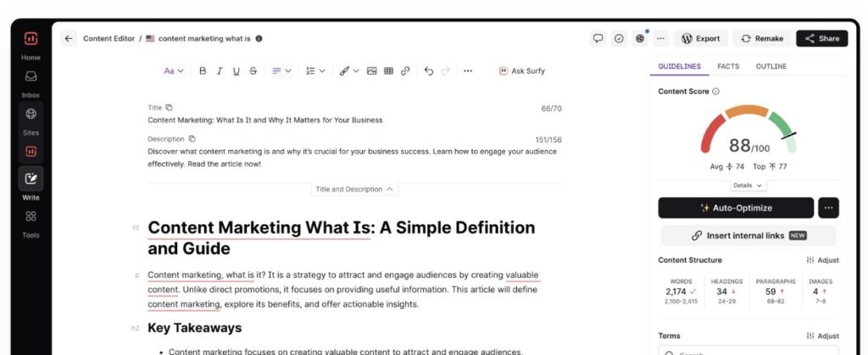Toggle bold formatting

click(x=203, y=71)
